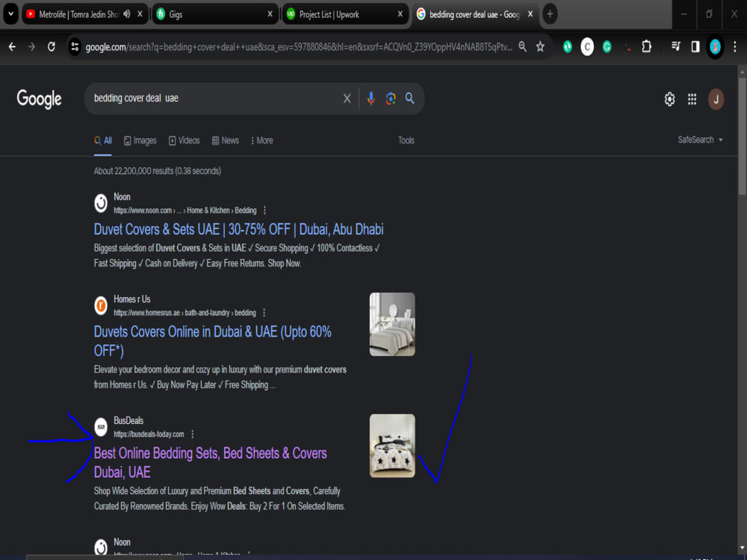Switch to the Metrolife YouTube tab
Screen dimensions: 747x560
click(x=78, y=14)
